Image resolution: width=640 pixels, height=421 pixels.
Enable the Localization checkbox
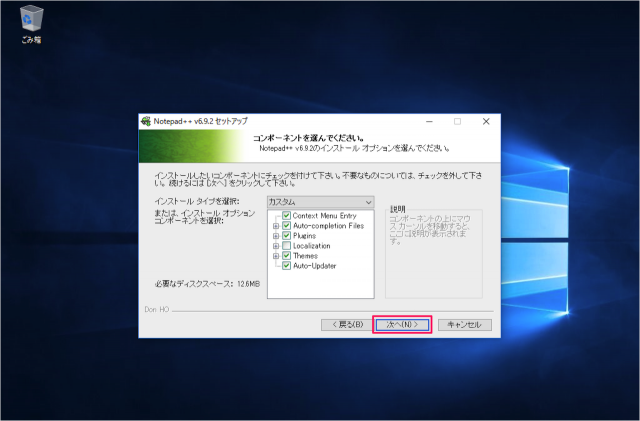point(287,246)
